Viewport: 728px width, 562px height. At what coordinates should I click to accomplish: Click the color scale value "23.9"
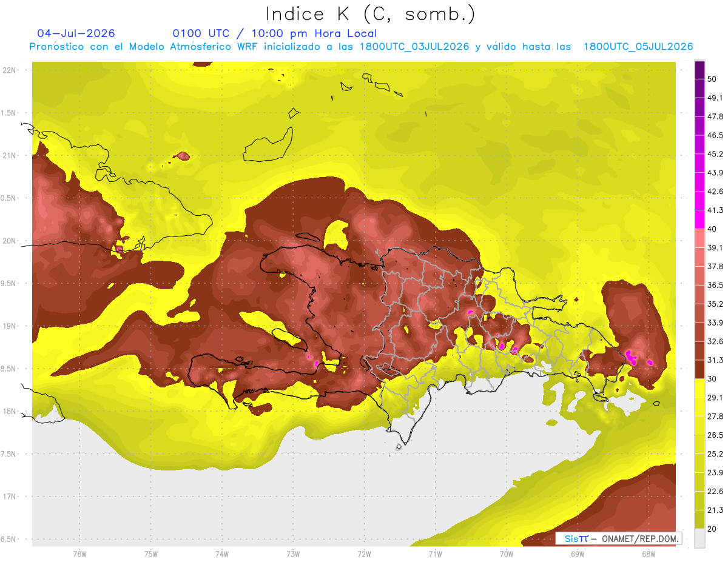pyautogui.click(x=715, y=473)
